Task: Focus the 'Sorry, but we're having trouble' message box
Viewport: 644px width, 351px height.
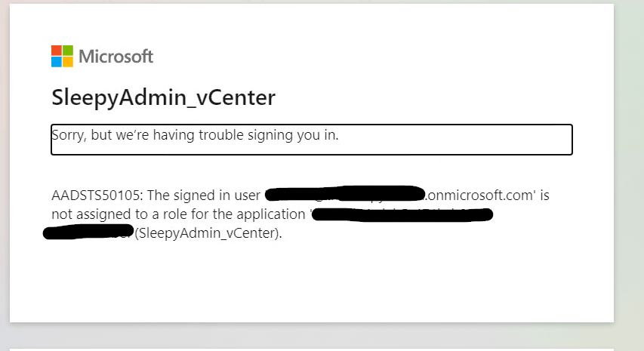Action: 311,140
